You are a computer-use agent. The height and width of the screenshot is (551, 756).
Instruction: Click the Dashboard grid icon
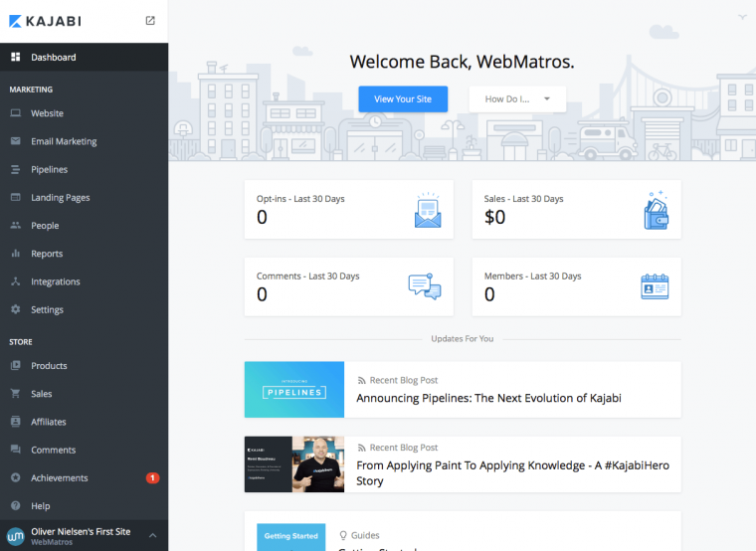point(16,57)
